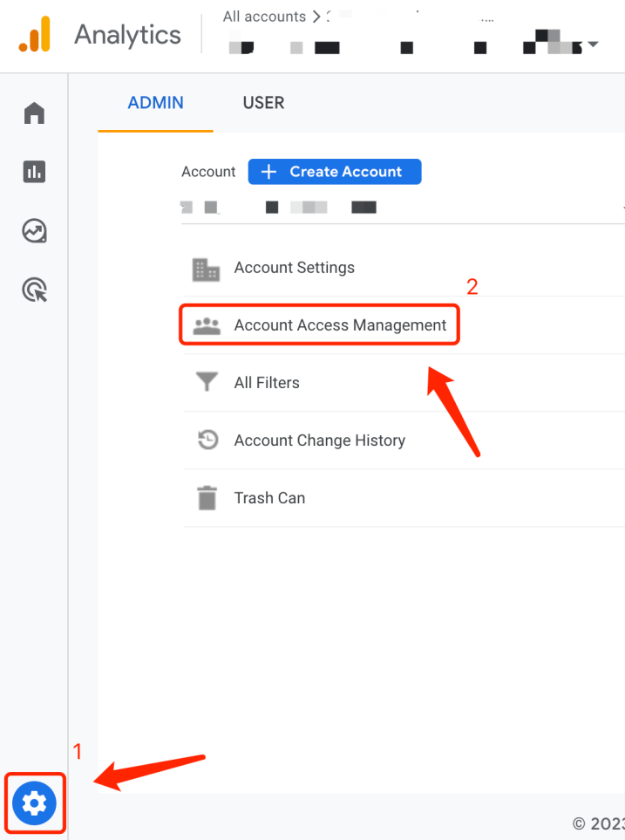The height and width of the screenshot is (840, 625).
Task: Click the Trash Can icon
Action: tap(207, 497)
